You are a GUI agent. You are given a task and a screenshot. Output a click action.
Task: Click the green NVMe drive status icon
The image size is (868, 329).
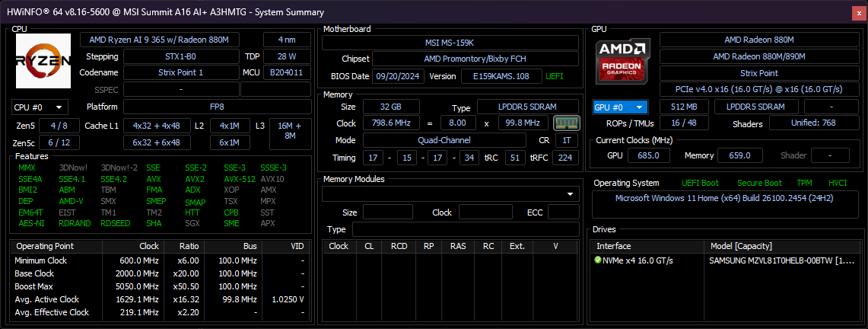[x=598, y=260]
